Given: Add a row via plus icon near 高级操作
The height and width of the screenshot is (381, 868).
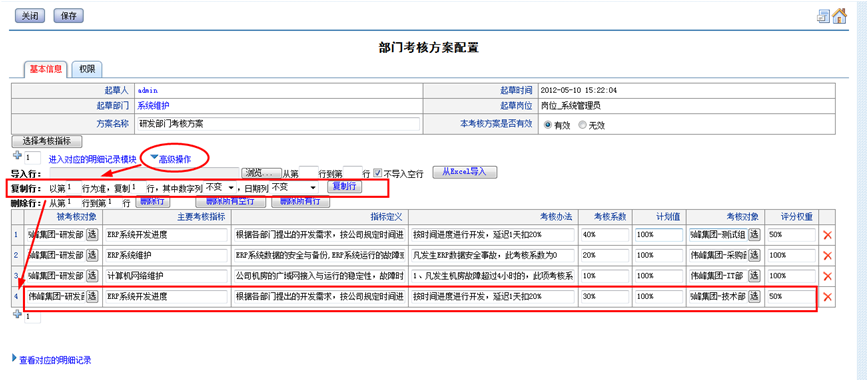Looking at the screenshot, I should (x=17, y=157).
